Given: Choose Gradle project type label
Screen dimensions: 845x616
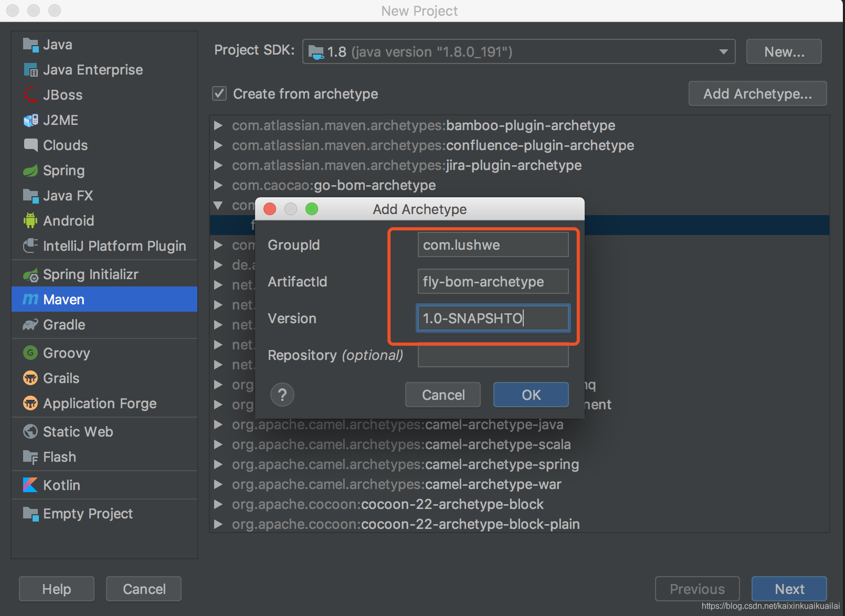Looking at the screenshot, I should click(64, 325).
